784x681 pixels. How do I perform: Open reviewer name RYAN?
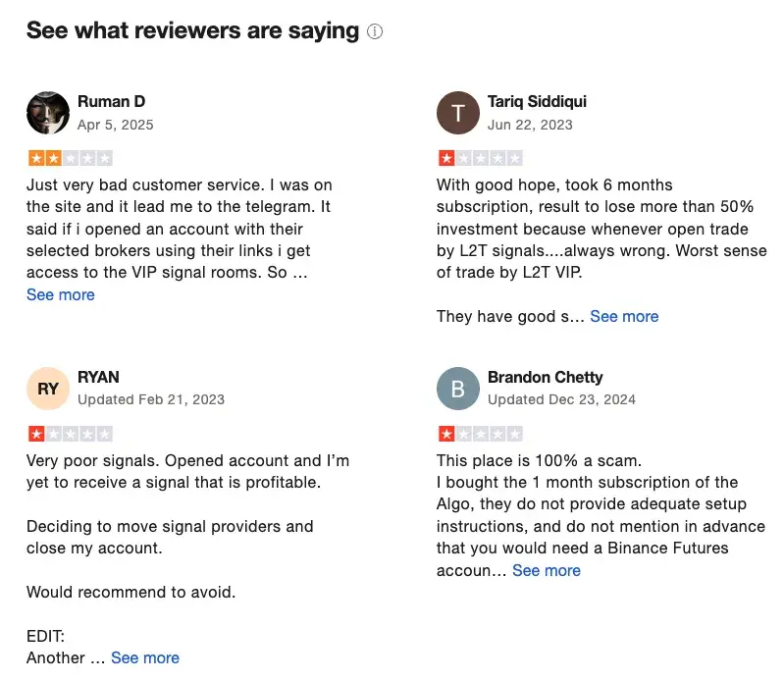pos(98,377)
